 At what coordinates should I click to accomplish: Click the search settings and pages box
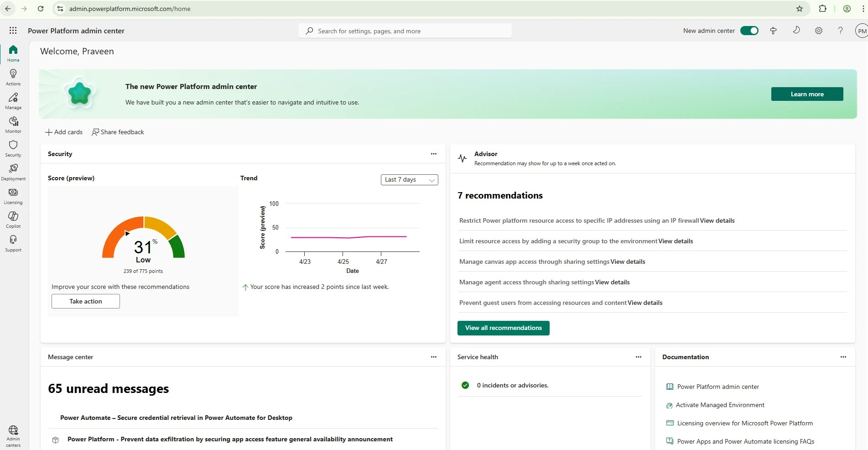(405, 31)
